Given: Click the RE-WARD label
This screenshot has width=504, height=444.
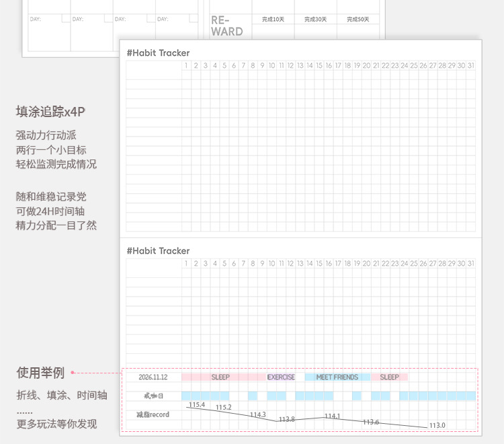Looking at the screenshot, I should tap(227, 26).
